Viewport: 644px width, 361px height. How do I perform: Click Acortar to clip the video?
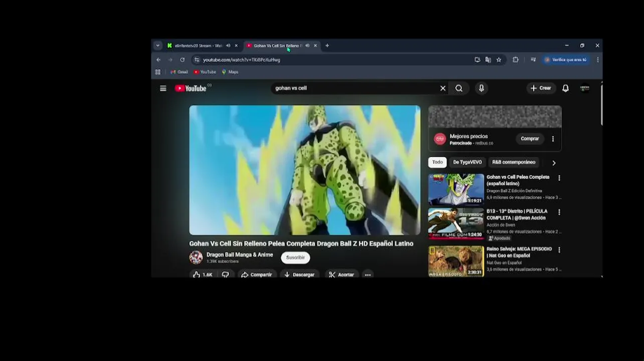342,275
